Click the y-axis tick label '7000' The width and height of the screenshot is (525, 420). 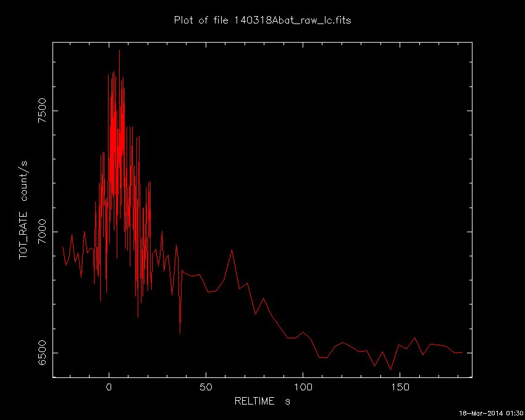pos(43,232)
